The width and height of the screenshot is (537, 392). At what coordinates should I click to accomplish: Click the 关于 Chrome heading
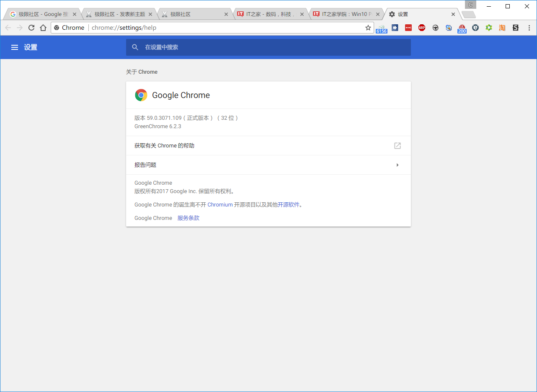(142, 72)
